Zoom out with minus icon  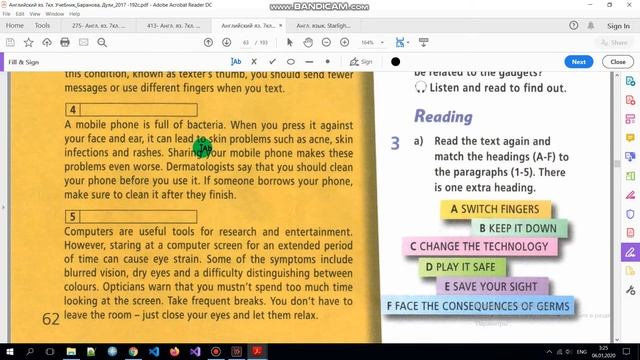coord(326,42)
